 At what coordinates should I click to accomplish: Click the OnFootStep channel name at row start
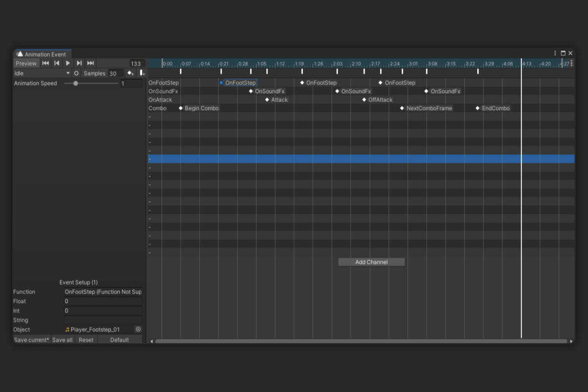click(x=164, y=83)
